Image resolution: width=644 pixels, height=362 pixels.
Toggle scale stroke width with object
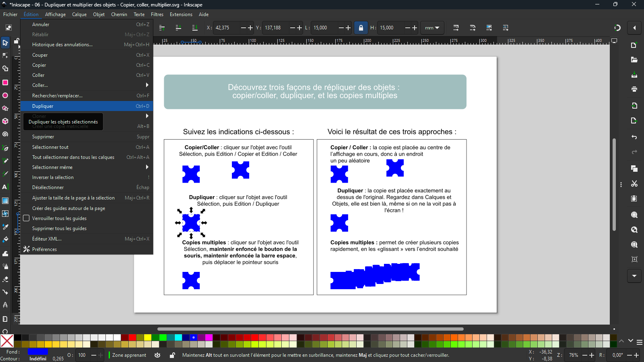(456, 28)
